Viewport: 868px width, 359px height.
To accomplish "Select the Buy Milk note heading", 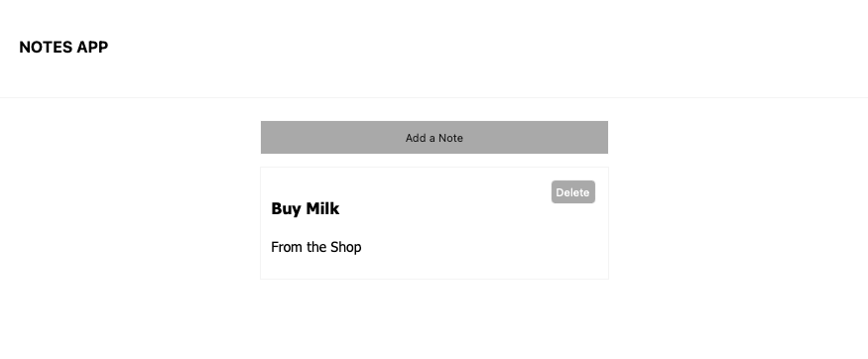I will click(305, 208).
